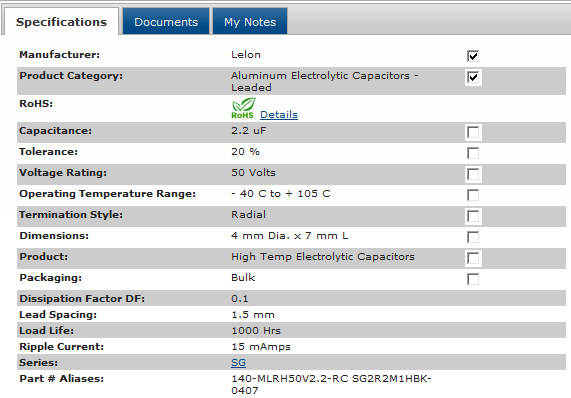Click the Lead Spacing 1.5 mm value
Viewport: 571px width, 398px height.
pyautogui.click(x=253, y=314)
